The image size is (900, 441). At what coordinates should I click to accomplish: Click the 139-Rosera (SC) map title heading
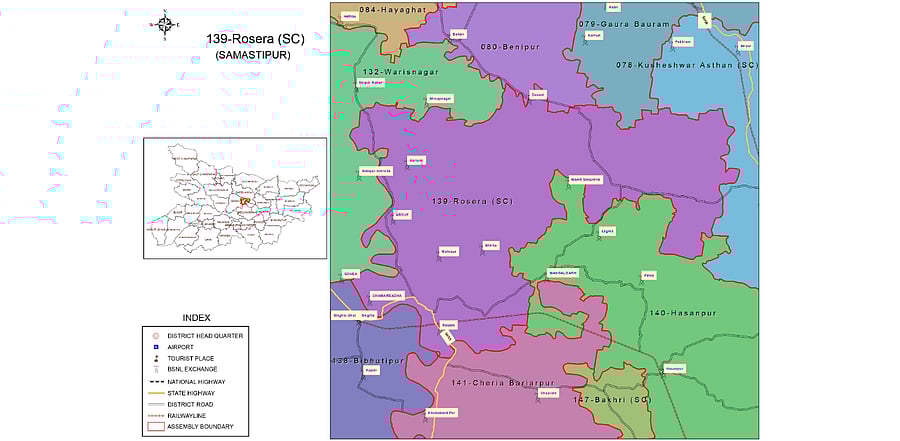coord(254,39)
